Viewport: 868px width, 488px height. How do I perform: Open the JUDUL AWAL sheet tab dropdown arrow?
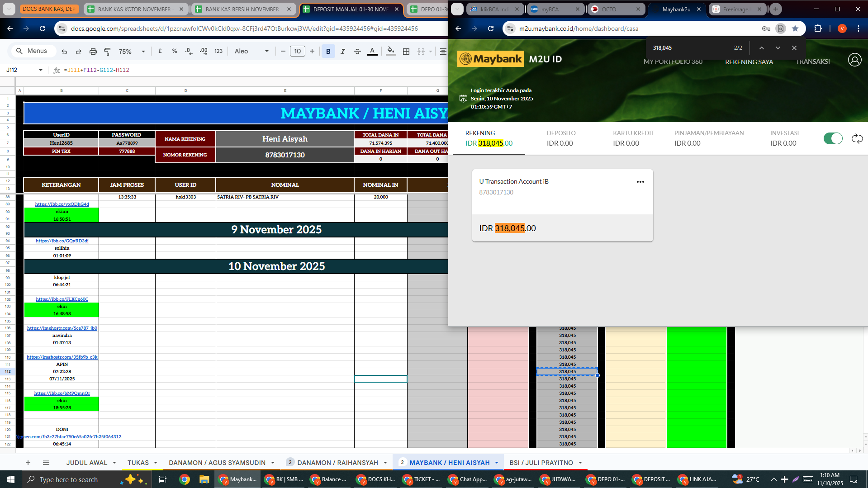click(114, 463)
